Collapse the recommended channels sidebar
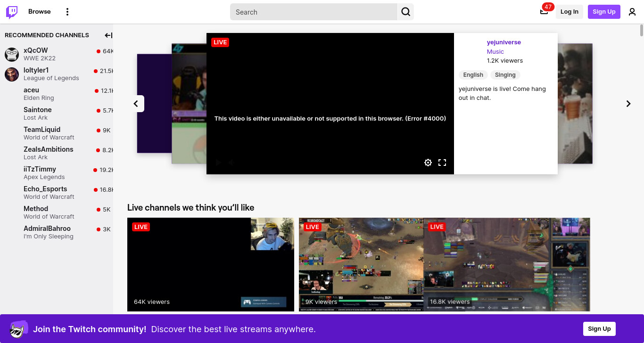 coord(108,35)
